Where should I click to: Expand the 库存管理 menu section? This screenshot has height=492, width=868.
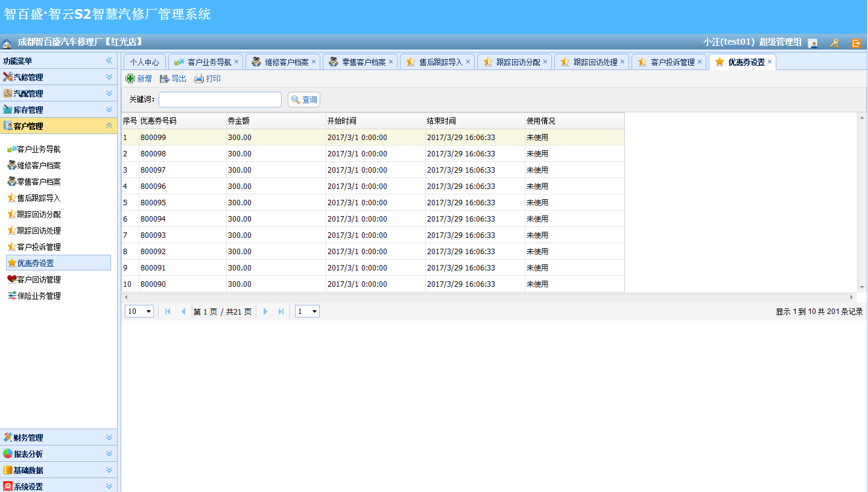pyautogui.click(x=109, y=109)
